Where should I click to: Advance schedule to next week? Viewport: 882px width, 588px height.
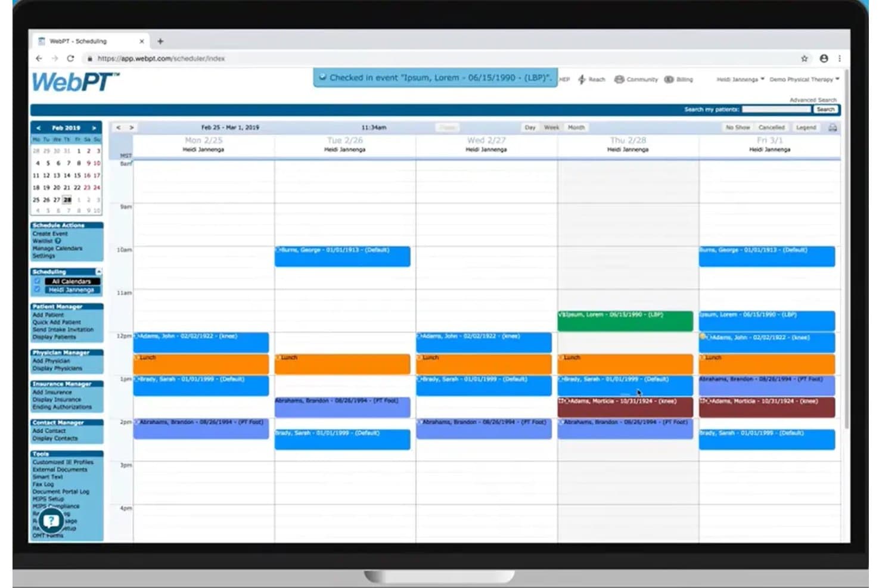(x=132, y=127)
